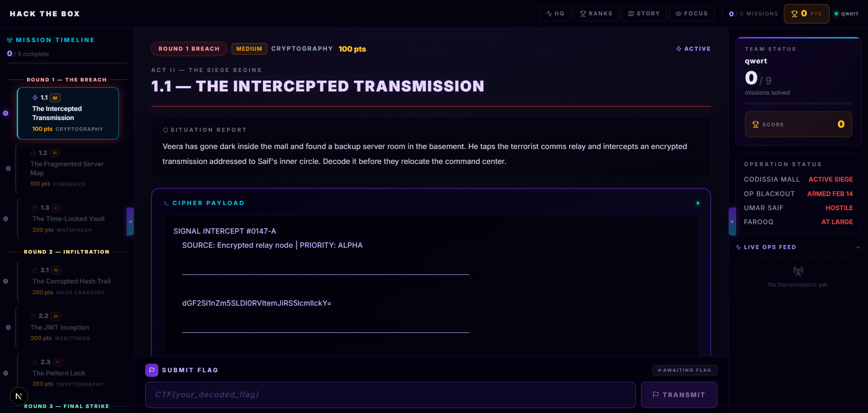Expand the right operations panel chevron
The image size is (868, 413).
[x=733, y=221]
